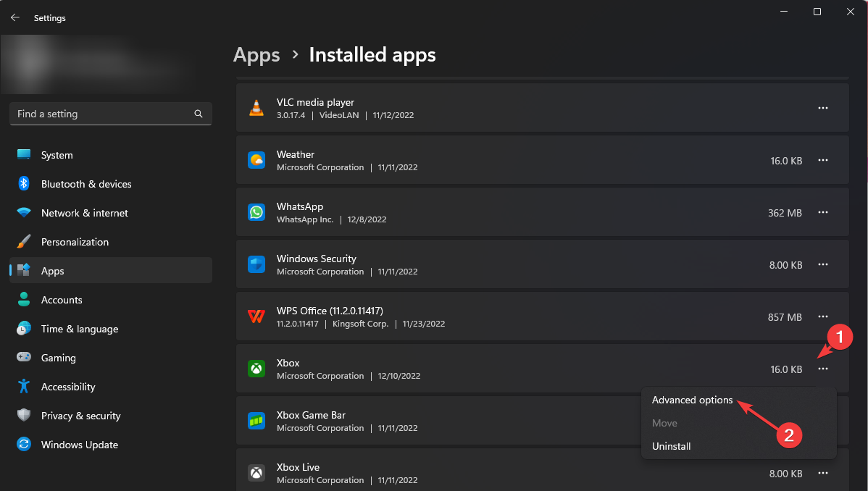Click the Accounts person icon
This screenshot has width=868, height=491.
pyautogui.click(x=24, y=300)
